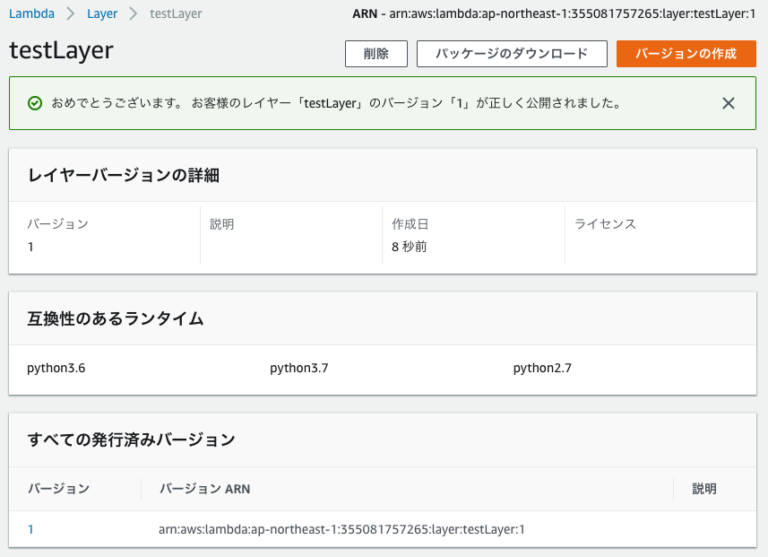Click the 作成日 field label
The image size is (768, 557).
(410, 224)
